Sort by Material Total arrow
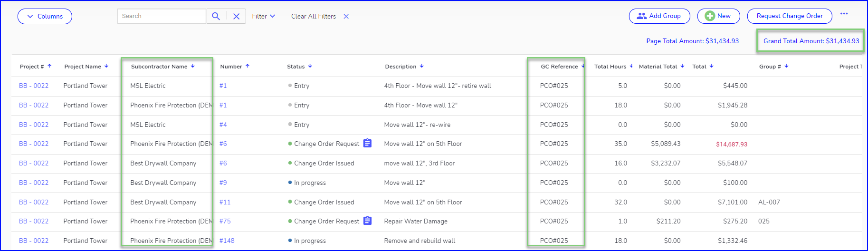868x251 pixels. [x=682, y=66]
